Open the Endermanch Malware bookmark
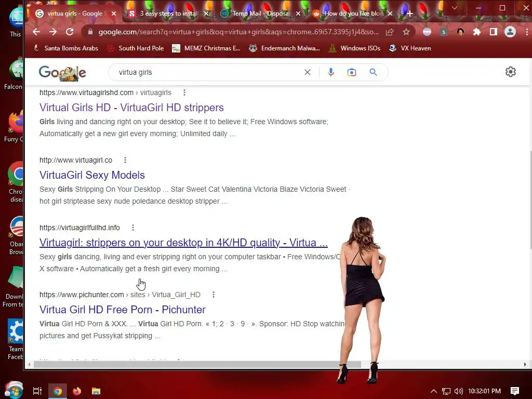Screen dimensions: 532x399 point(284,48)
